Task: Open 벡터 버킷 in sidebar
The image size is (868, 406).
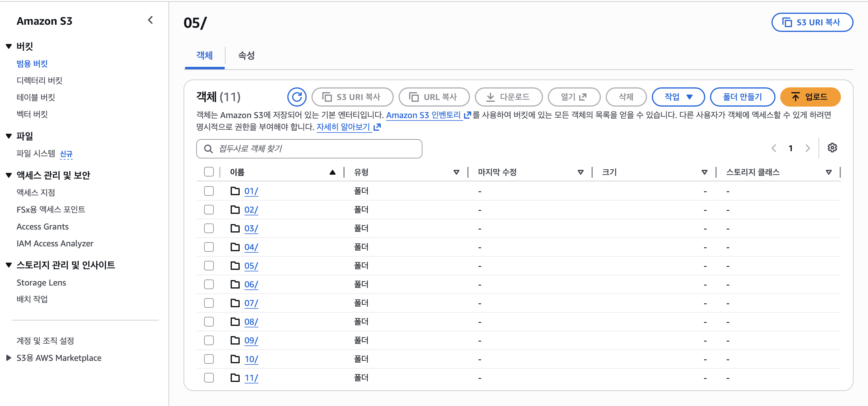Action: pyautogui.click(x=32, y=114)
